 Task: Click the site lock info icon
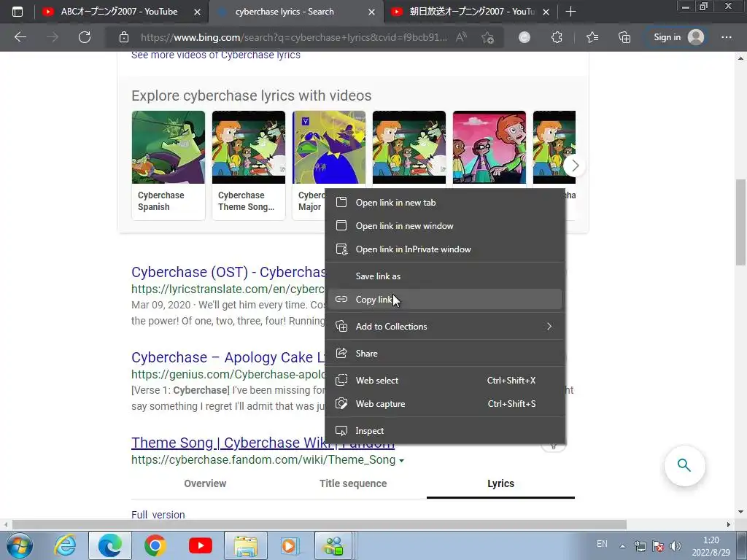click(x=124, y=37)
